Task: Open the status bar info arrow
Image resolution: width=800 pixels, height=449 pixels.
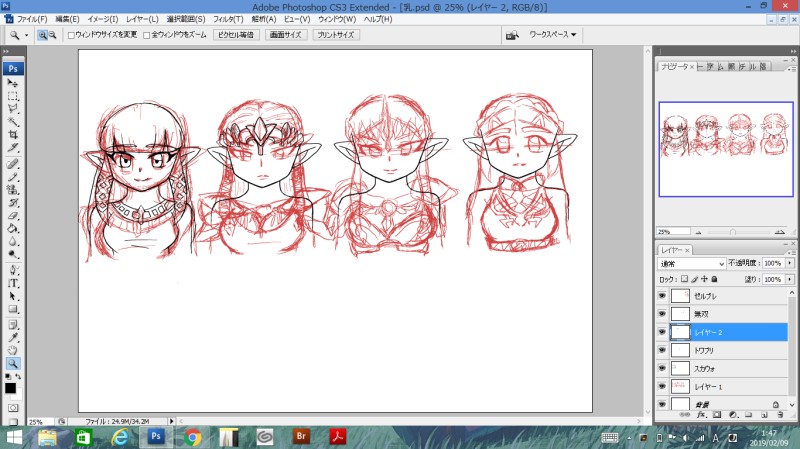Action: 171,421
